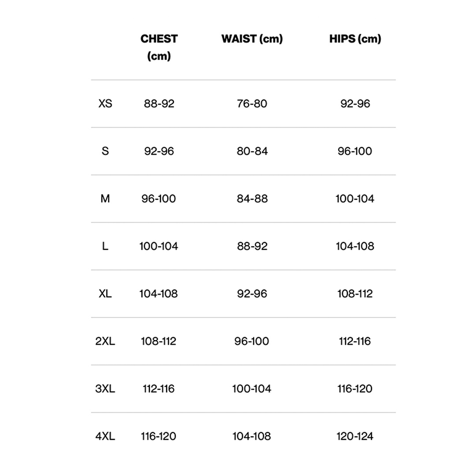Click the CHEST (cm) column header
The image size is (476, 476).
(x=159, y=47)
